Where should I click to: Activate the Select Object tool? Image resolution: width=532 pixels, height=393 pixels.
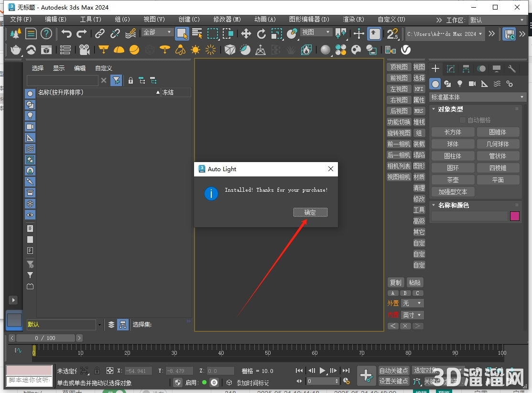click(182, 33)
